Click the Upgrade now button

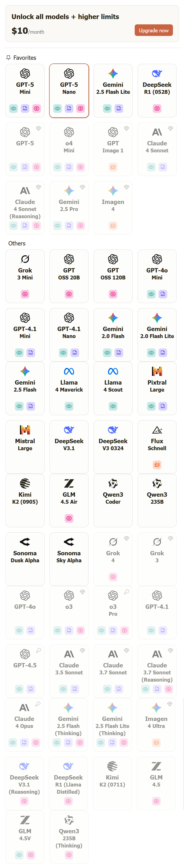click(x=153, y=30)
